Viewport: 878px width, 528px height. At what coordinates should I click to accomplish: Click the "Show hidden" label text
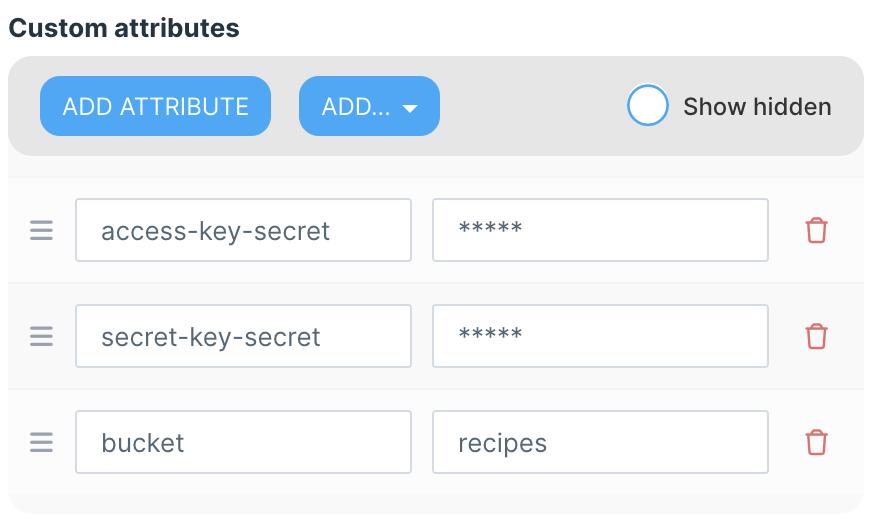(757, 107)
